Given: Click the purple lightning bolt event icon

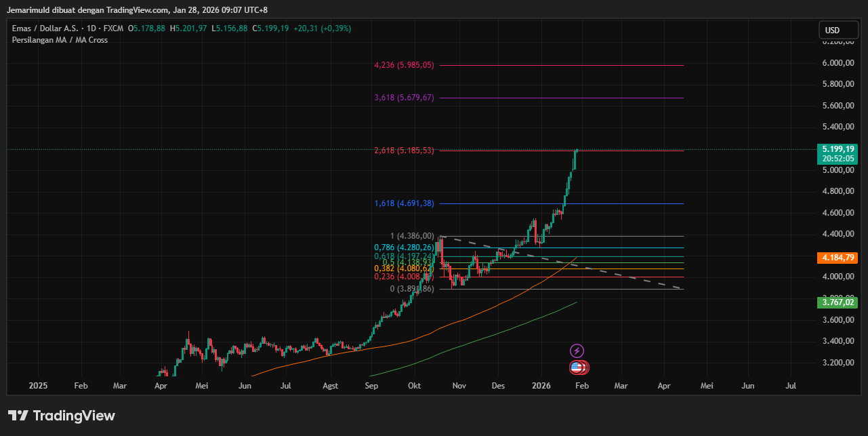Looking at the screenshot, I should [577, 351].
